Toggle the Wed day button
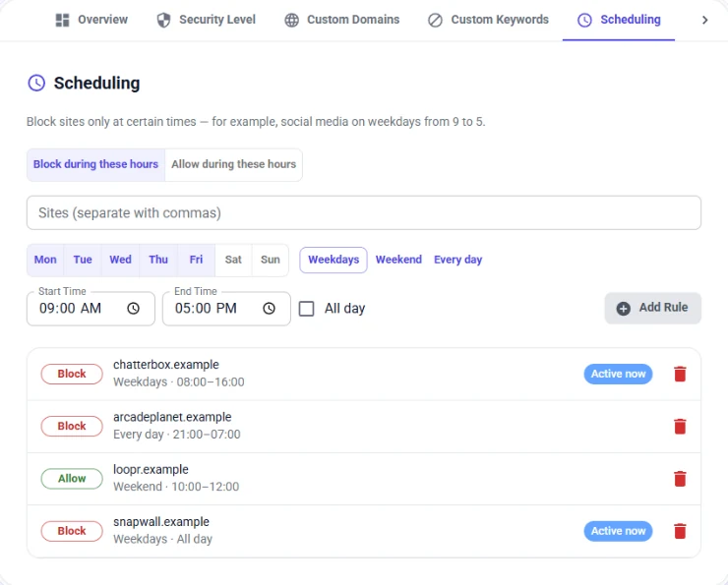The image size is (728, 585). [x=120, y=260]
